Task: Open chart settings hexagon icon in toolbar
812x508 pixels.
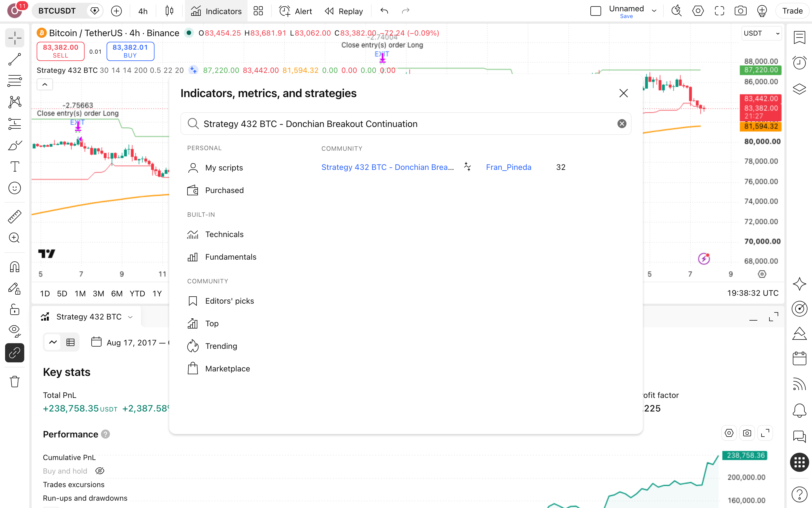Action: 698,11
